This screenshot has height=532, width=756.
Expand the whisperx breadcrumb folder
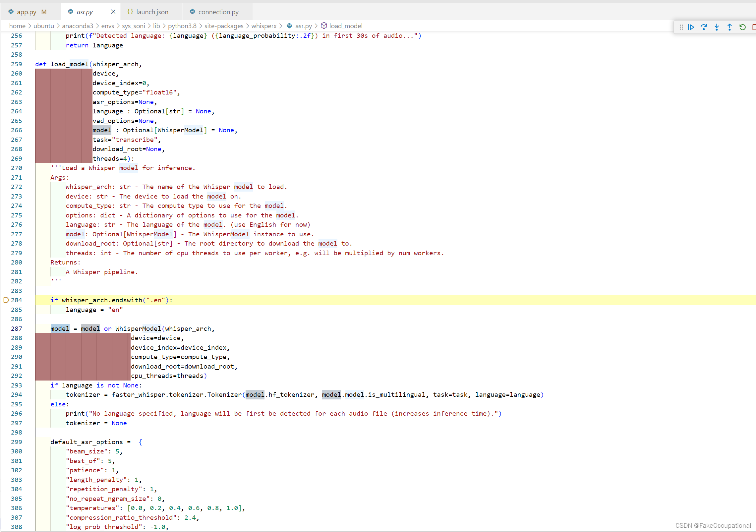pos(263,26)
